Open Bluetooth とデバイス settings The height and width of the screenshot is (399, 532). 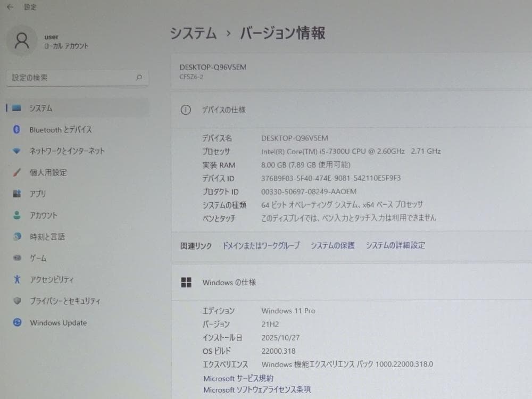coord(77,129)
